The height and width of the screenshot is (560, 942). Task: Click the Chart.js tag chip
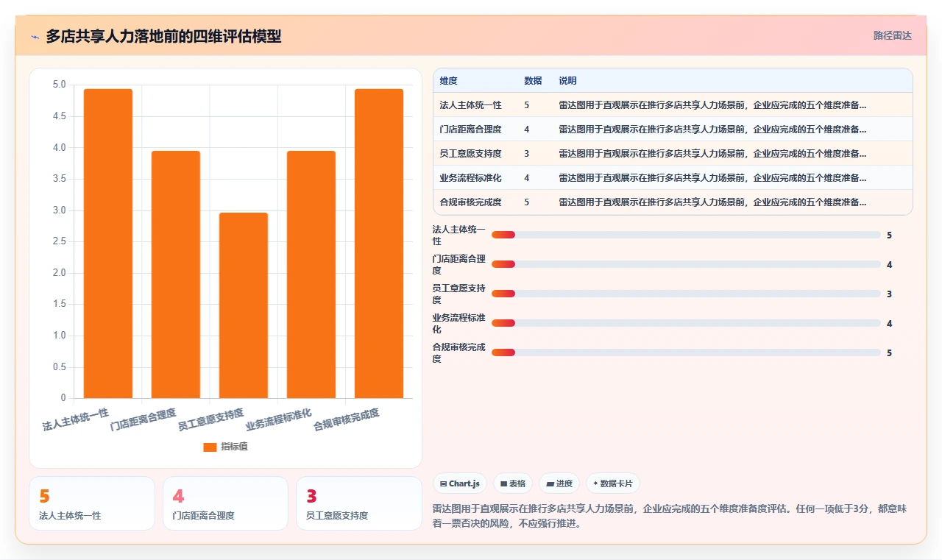point(460,483)
